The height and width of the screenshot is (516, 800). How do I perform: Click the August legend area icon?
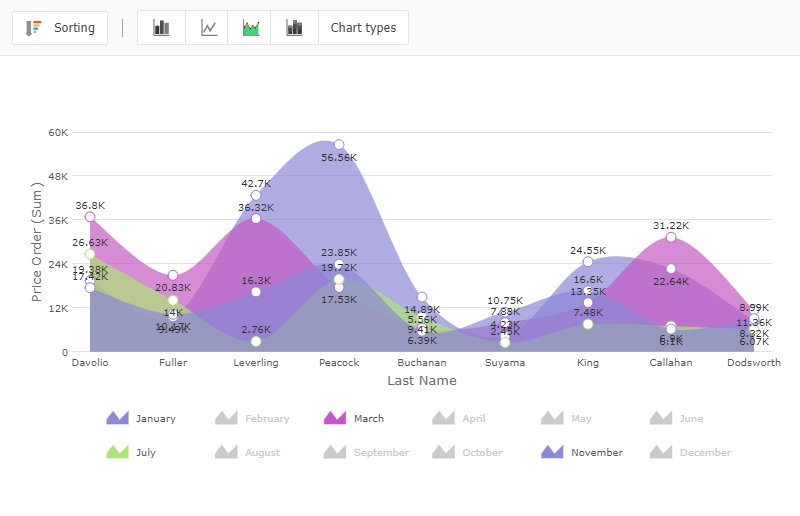point(227,452)
